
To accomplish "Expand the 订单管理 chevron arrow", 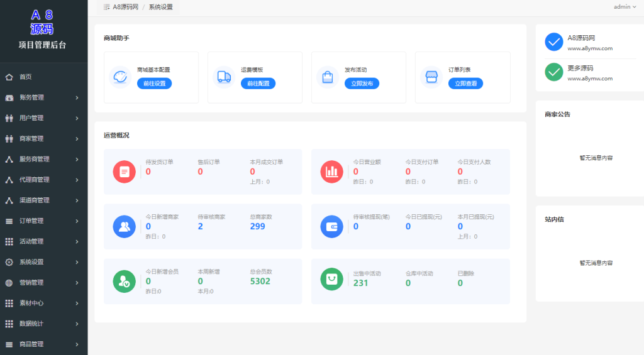I will pos(77,221).
